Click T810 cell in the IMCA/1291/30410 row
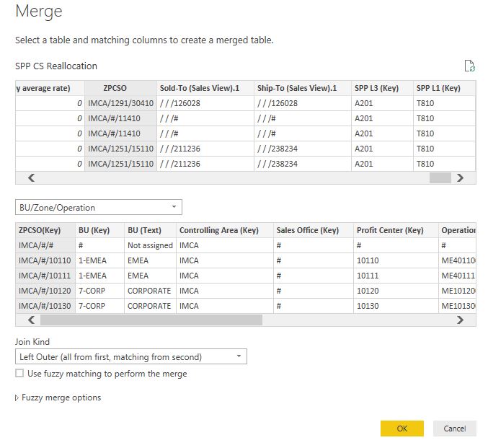 445,103
